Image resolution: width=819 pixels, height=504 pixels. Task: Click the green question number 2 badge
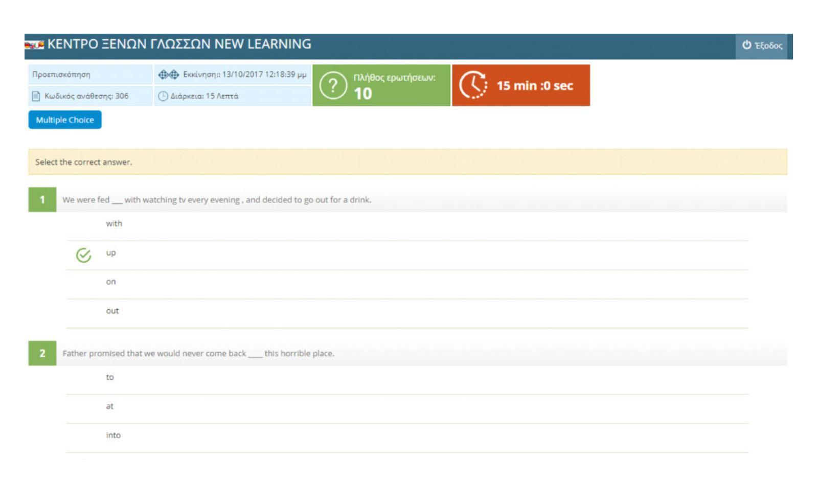click(x=42, y=353)
